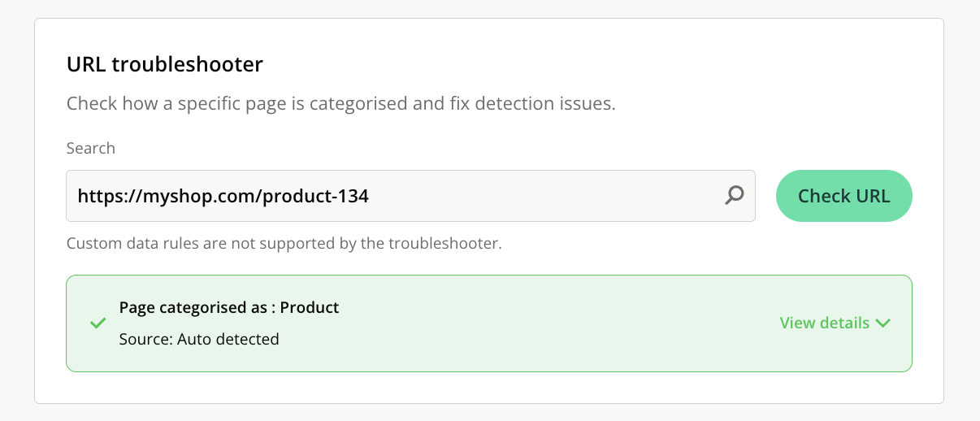Click the custom data rules helper text
Viewport: 980px width, 421px height.
coord(284,243)
